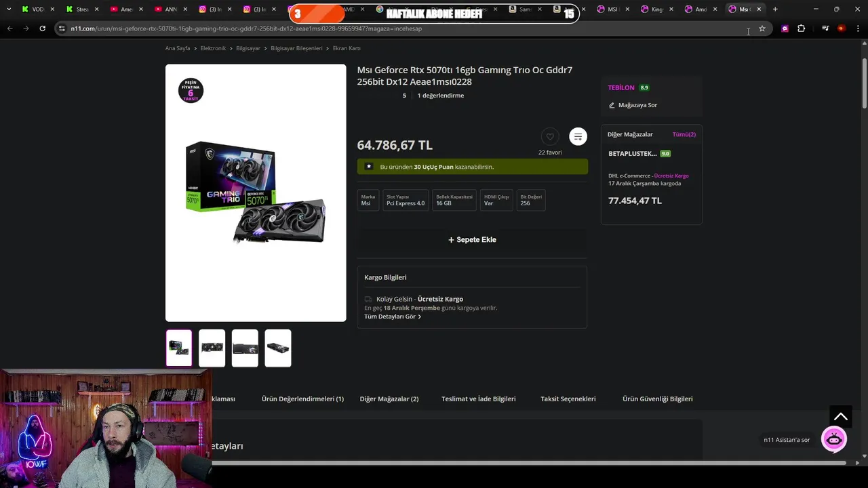This screenshot has height=488, width=868.
Task: Click the back-to-top arrow button
Action: click(x=840, y=416)
